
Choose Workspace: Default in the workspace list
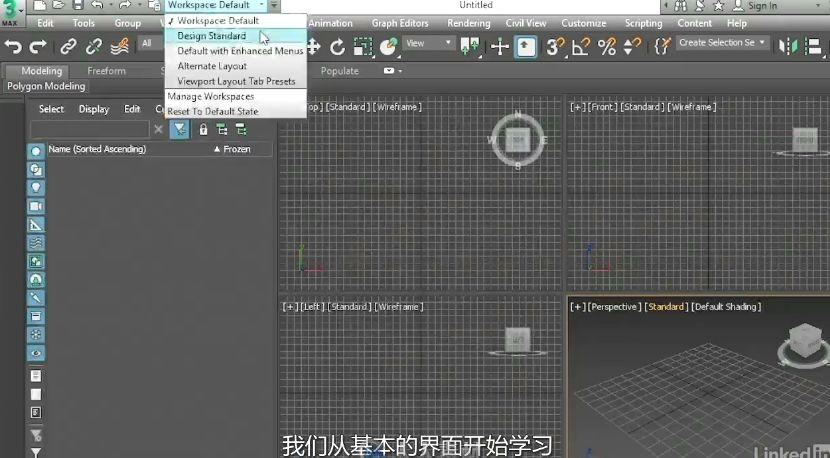pos(236,21)
